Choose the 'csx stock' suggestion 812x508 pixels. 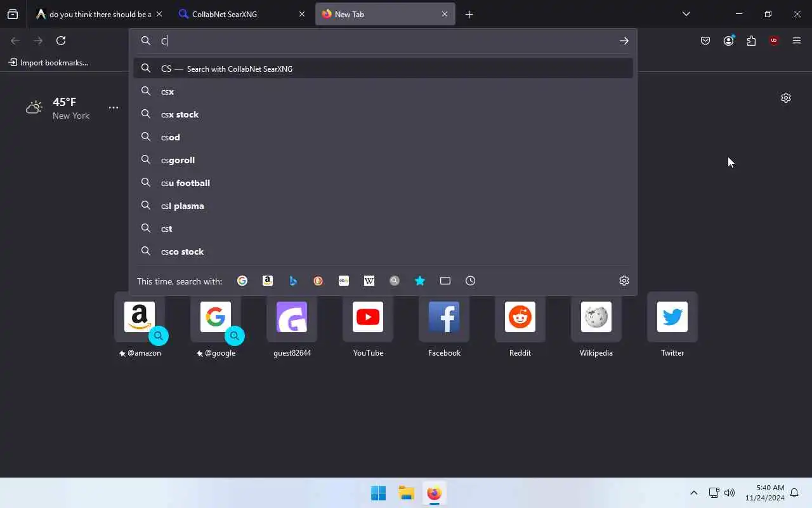383,114
